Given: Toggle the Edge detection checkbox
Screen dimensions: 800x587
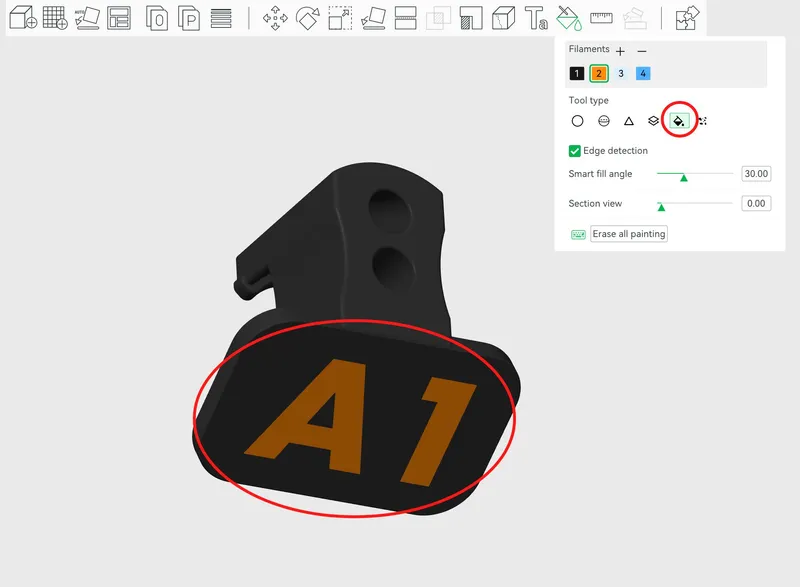Looking at the screenshot, I should (x=575, y=151).
